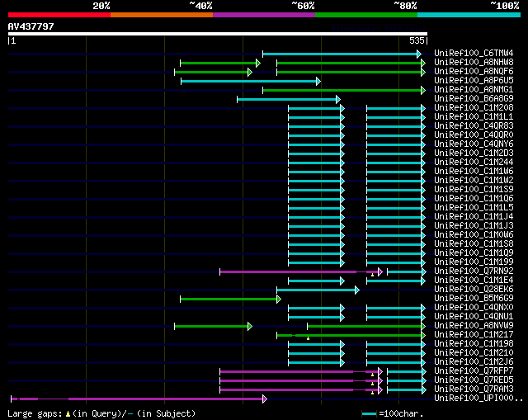Select hit label UniRef100_A8P6U5
This screenshot has height=420, width=528.
474,81
